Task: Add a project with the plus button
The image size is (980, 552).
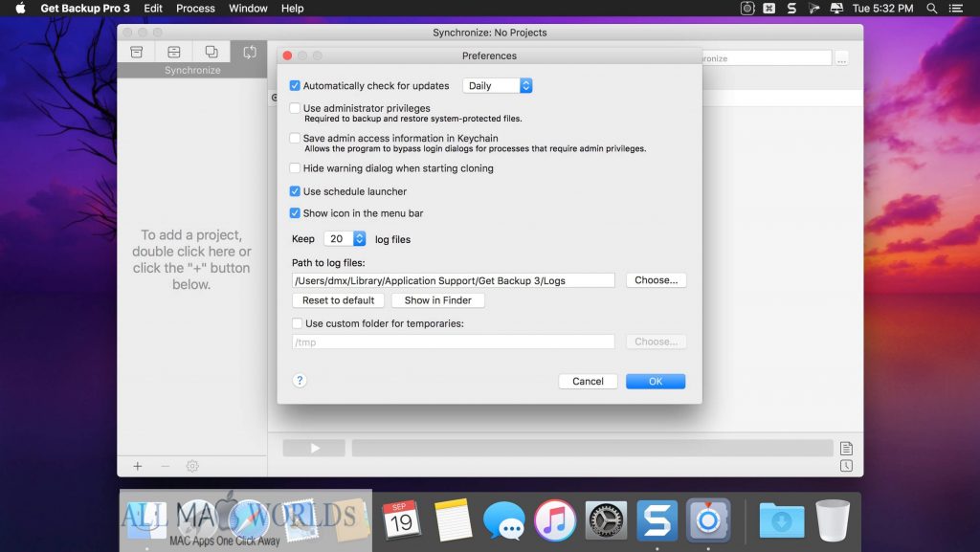Action: (x=138, y=466)
